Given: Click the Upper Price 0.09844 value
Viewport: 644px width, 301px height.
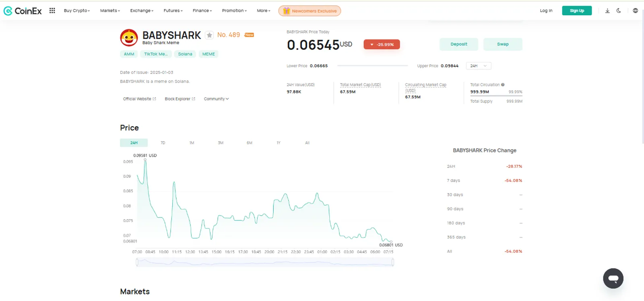Looking at the screenshot, I should click(x=450, y=66).
